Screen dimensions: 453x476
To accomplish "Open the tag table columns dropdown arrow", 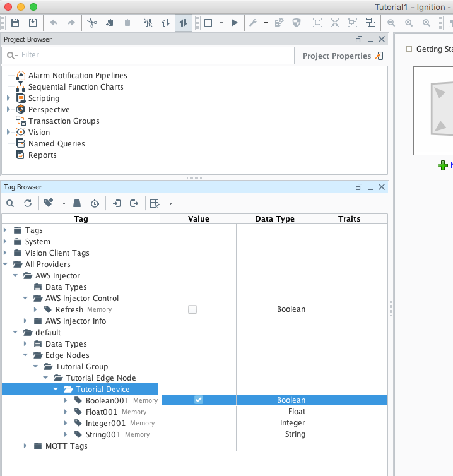I will click(x=170, y=203).
